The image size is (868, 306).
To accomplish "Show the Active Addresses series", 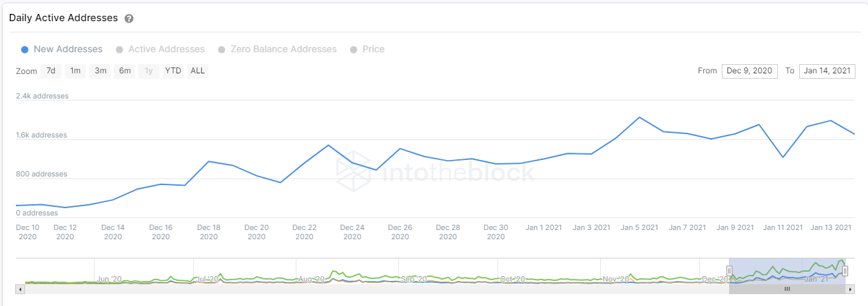I will (x=160, y=49).
